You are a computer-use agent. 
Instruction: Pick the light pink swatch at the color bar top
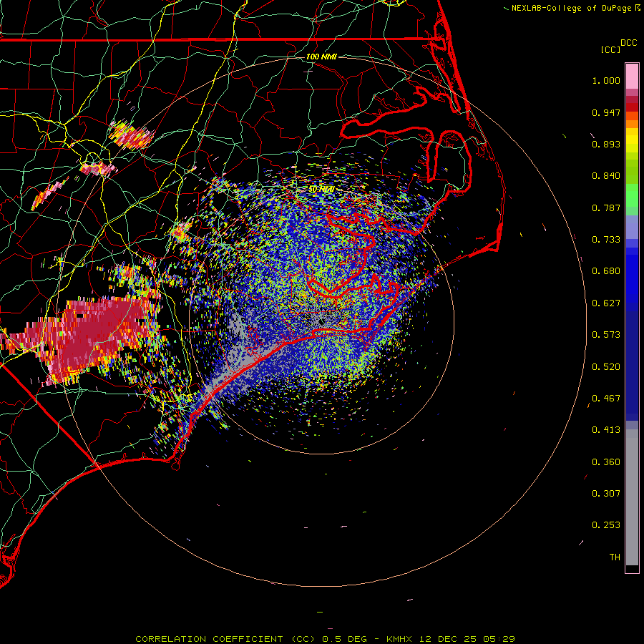632,76
